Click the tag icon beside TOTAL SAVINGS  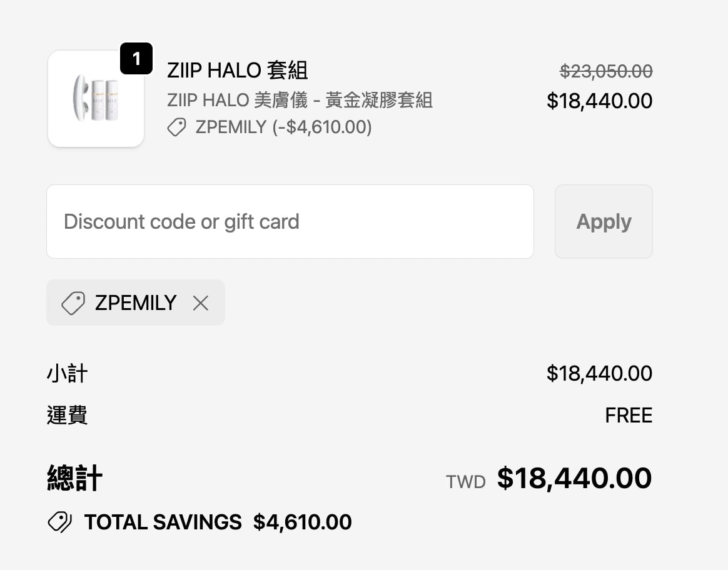tap(59, 522)
